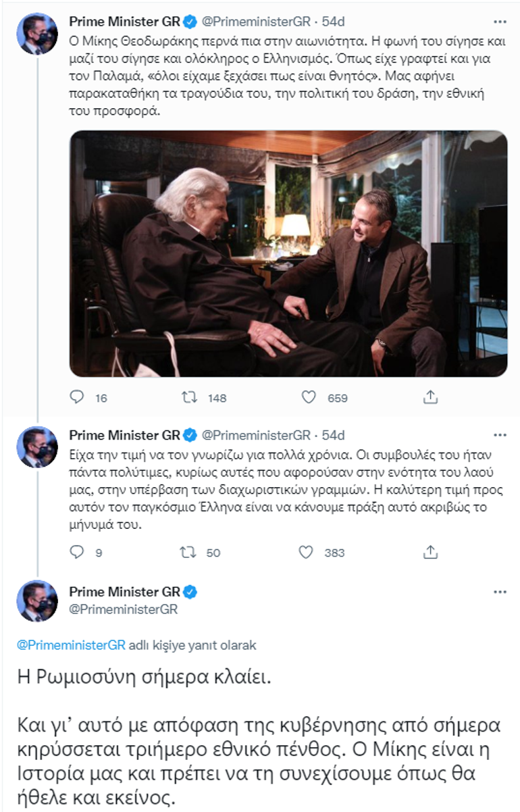Click the first tweet's profile avatar
This screenshot has width=520, height=812.
click(36, 34)
